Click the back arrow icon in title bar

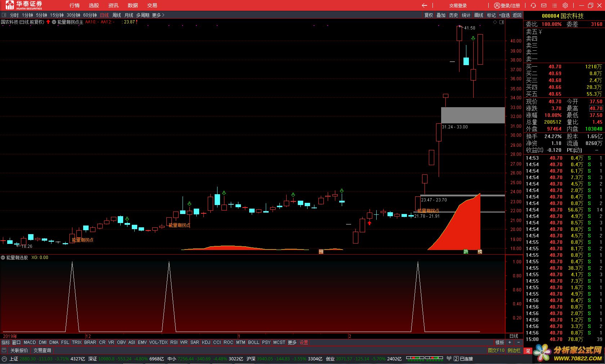click(425, 5)
